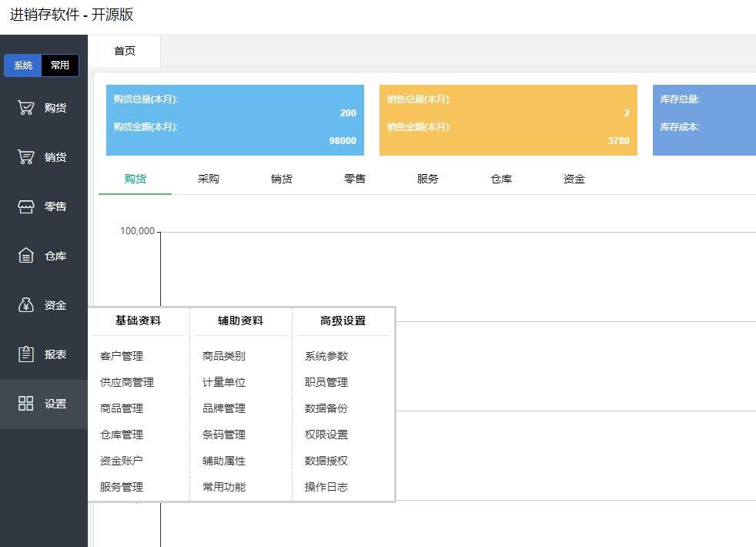Open 商品管理 menu entry
The image size is (756, 547).
click(122, 408)
